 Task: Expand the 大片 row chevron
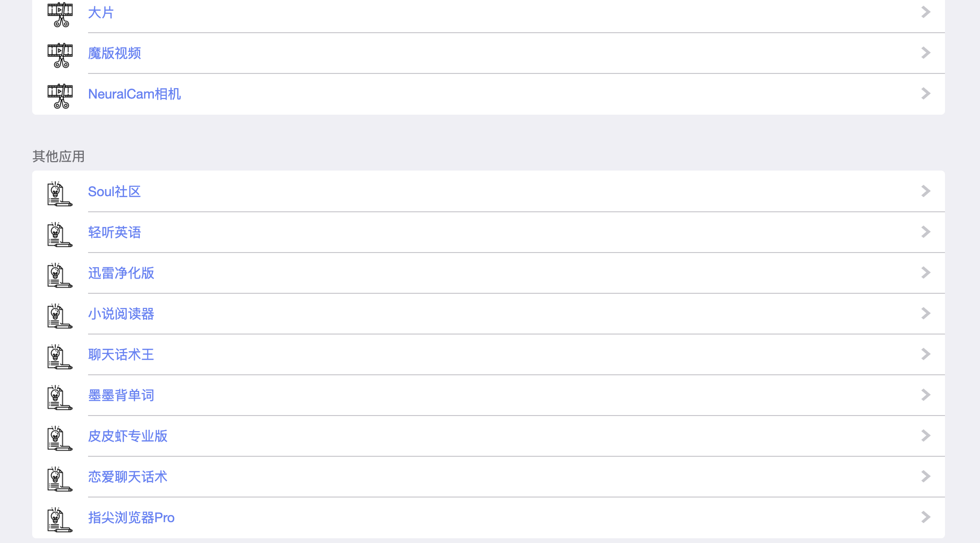tap(926, 12)
